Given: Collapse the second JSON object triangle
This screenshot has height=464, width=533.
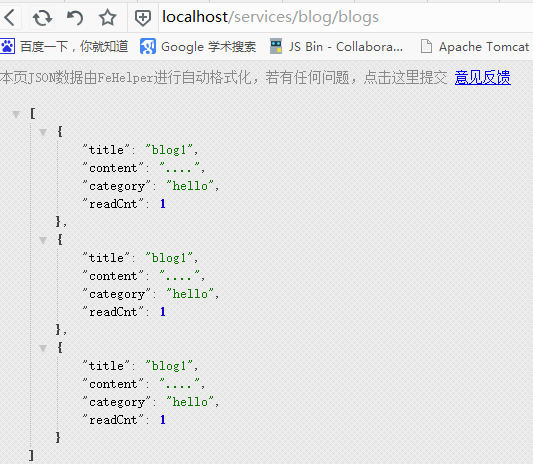Looking at the screenshot, I should pos(43,240).
